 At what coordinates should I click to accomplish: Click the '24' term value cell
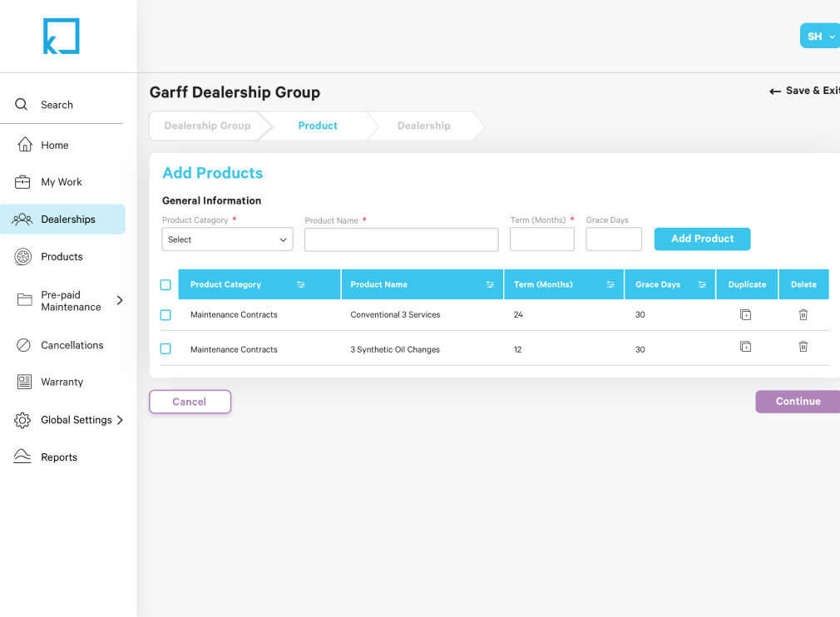pyautogui.click(x=518, y=315)
